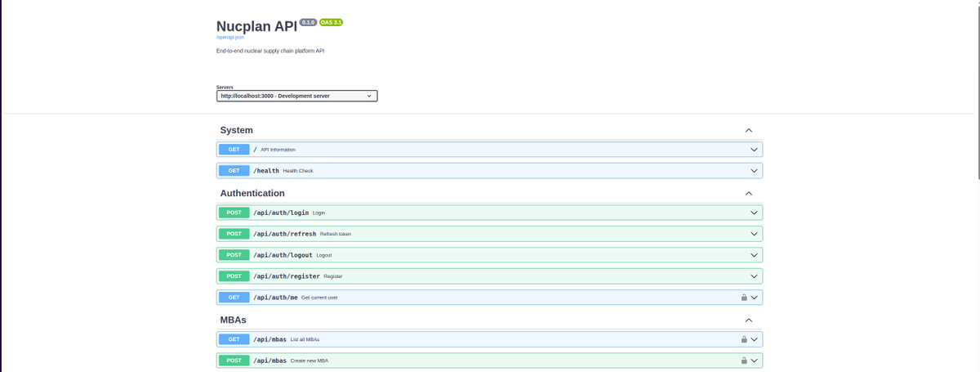Click the 'Get current user' description
Image resolution: width=980 pixels, height=372 pixels.
(319, 298)
